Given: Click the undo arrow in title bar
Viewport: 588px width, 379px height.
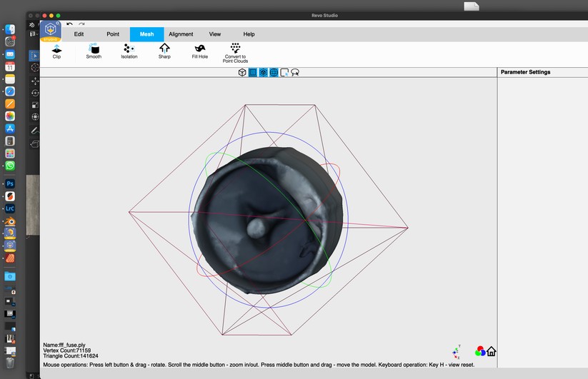Looking at the screenshot, I should tap(69, 24).
